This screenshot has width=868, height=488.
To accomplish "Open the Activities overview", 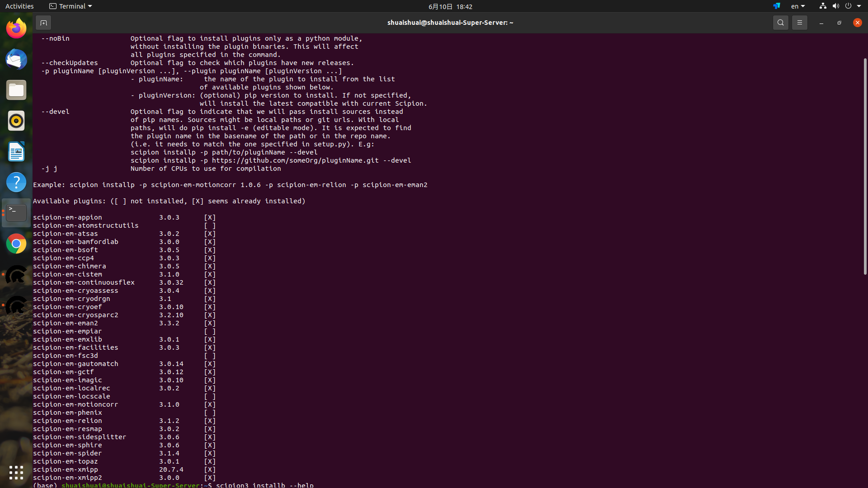I will [19, 6].
